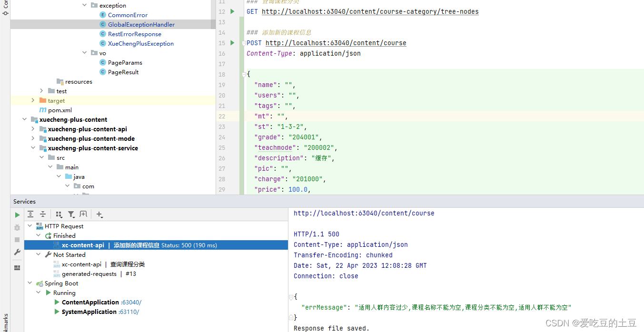644x332 pixels.
Task: Click the Add Service plus icon
Action: click(x=99, y=215)
